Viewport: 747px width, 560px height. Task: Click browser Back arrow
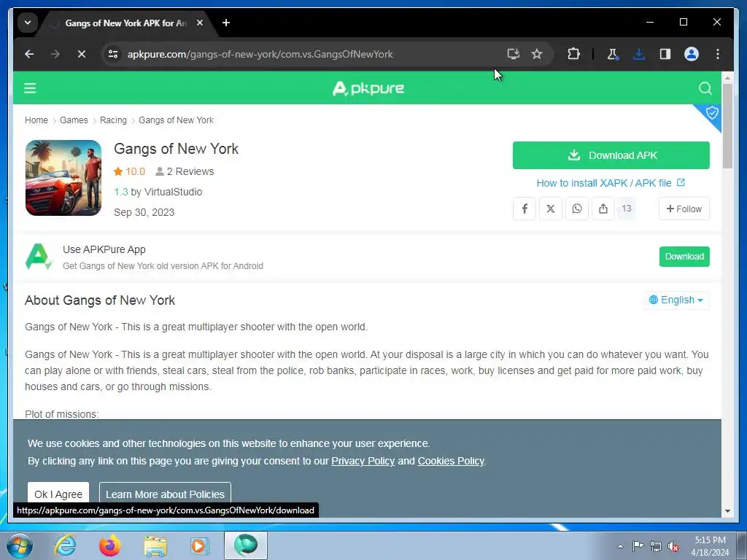29,54
